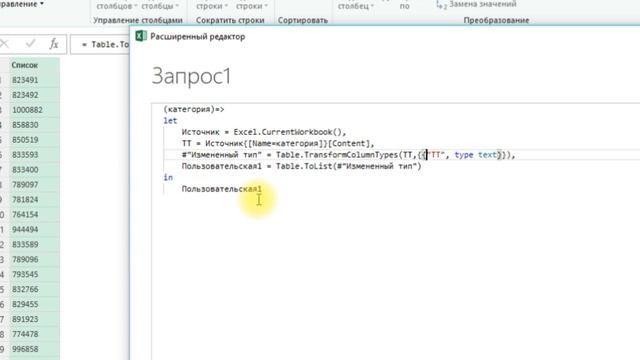Open the 'строки' dropdown next to 'столбцы'
This screenshot has width=640, height=360.
coord(212,6)
